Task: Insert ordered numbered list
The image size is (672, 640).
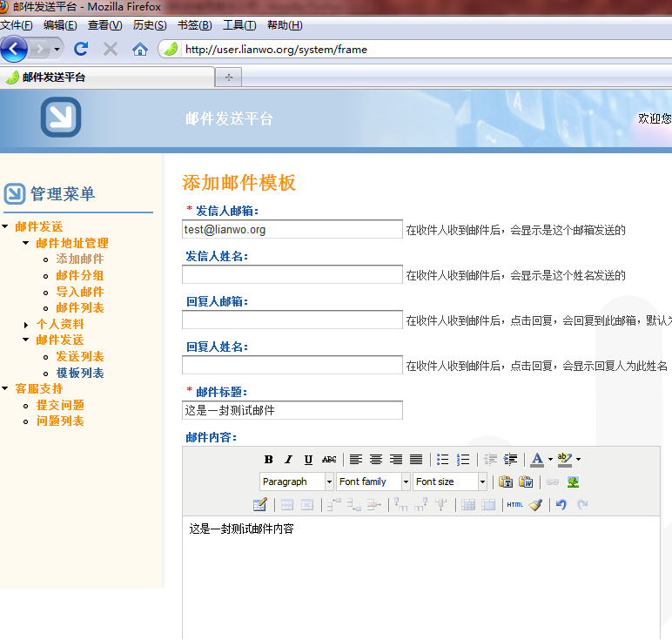Action: click(463, 460)
